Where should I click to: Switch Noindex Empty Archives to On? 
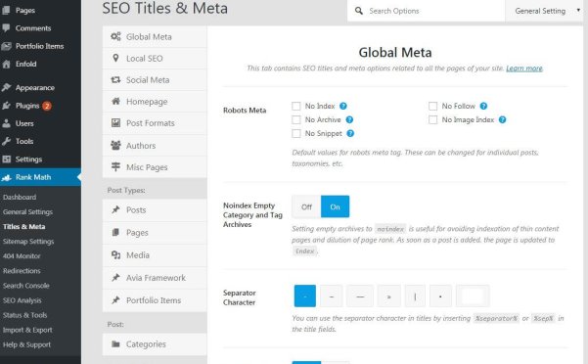[336, 206]
